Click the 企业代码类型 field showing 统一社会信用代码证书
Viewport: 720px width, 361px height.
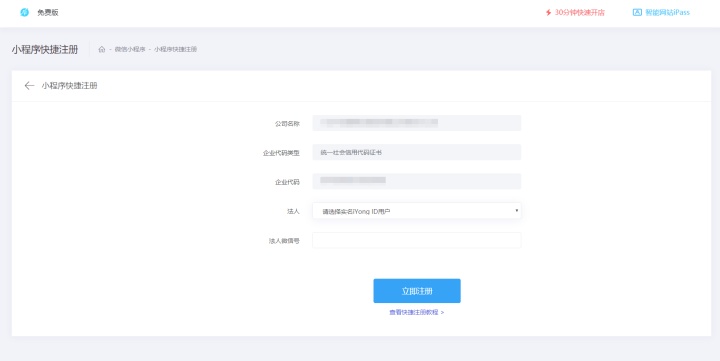pyautogui.click(x=416, y=152)
